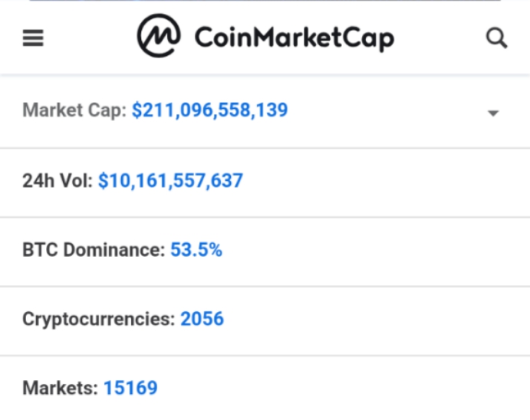The image size is (530, 420).
Task: Select the 53.5% BTC dominance figure
Action: tap(196, 250)
